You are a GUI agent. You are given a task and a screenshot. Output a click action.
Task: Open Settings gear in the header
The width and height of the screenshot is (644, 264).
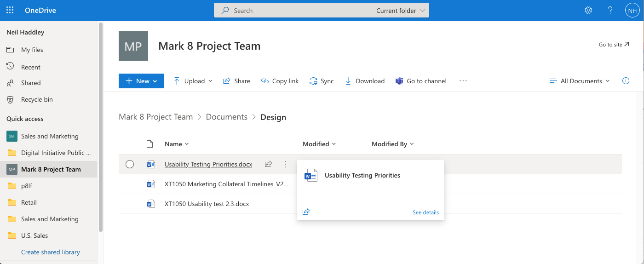tap(588, 10)
